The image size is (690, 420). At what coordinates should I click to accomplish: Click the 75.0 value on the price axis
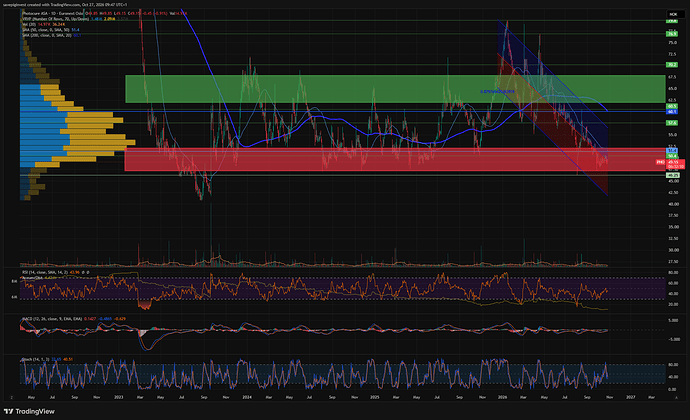(x=672, y=43)
